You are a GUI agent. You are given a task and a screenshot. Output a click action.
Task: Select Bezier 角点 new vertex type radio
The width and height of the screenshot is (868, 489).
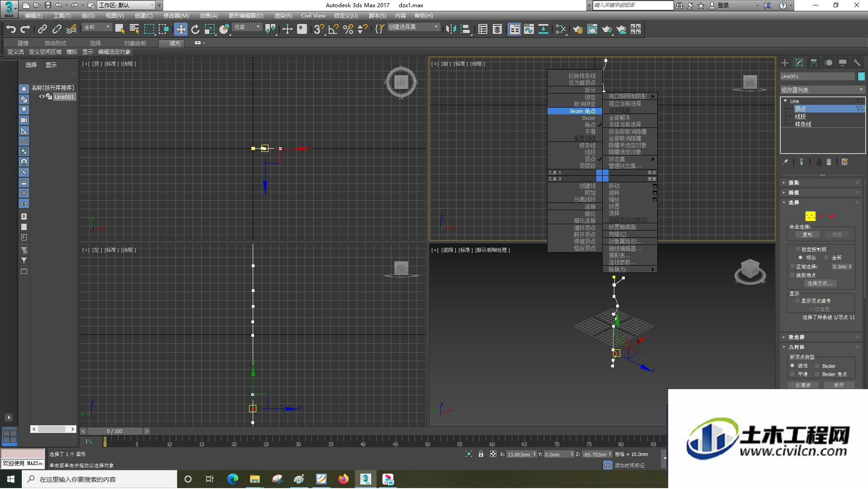coord(817,374)
